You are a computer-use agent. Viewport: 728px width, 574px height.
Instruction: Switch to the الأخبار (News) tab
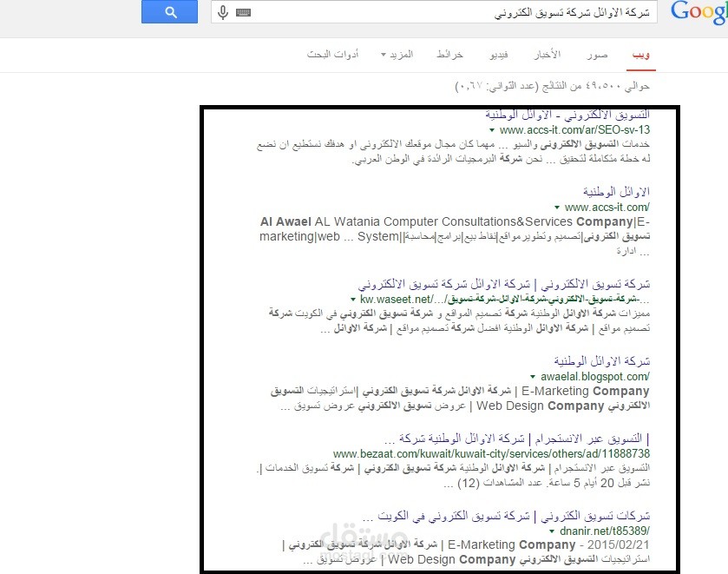547,55
